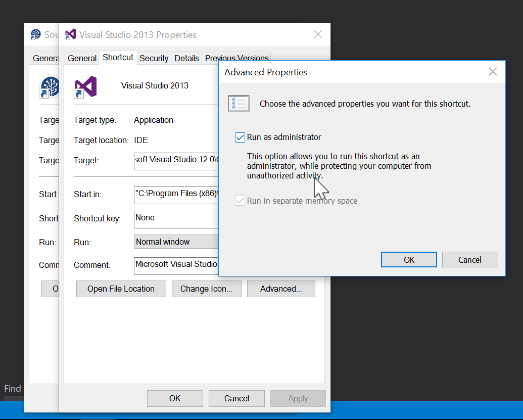
Task: Click Cancel in Visual Studio 2013 Properties window
Action: tap(236, 398)
